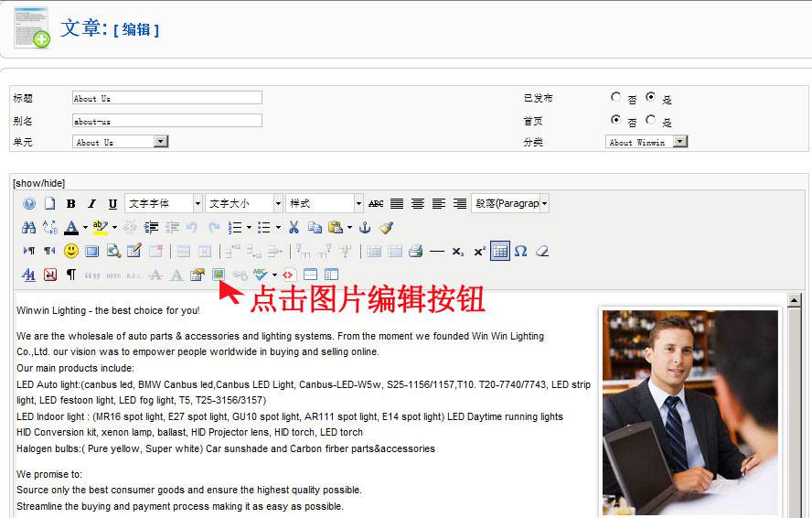Image resolution: width=812 pixels, height=518 pixels.
Task: Click the [show/hide] editor link
Action: coord(39,183)
